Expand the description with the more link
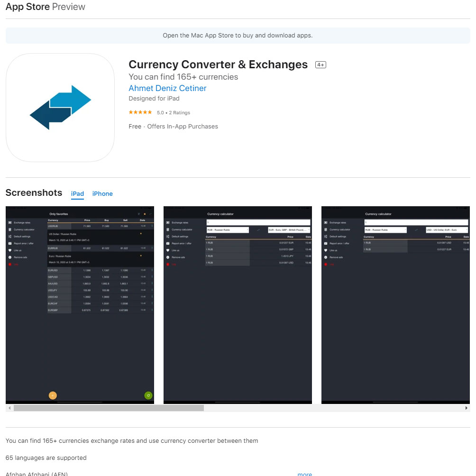Viewport: 476px width, 476px height. pos(304,474)
